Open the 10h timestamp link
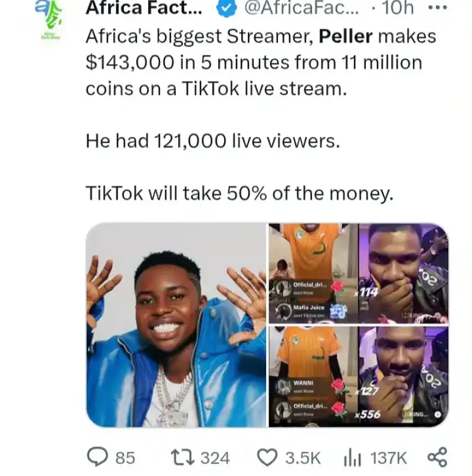 pos(400,8)
